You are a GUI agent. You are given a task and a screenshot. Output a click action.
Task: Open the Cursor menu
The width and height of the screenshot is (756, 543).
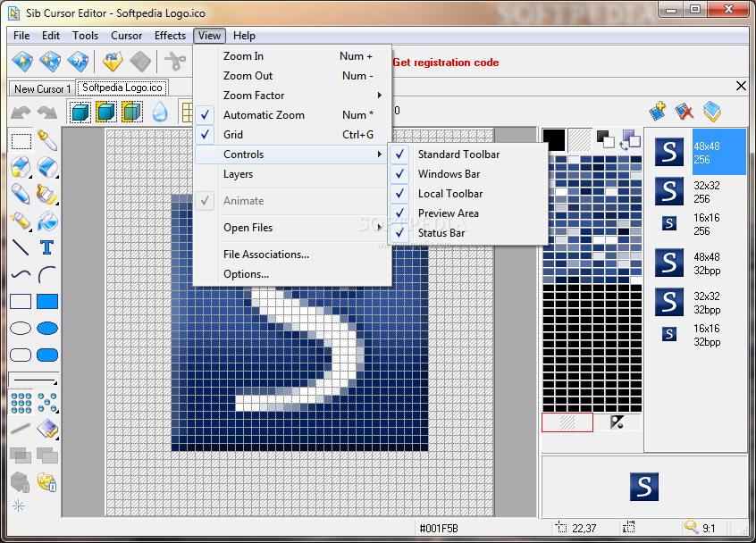[126, 36]
